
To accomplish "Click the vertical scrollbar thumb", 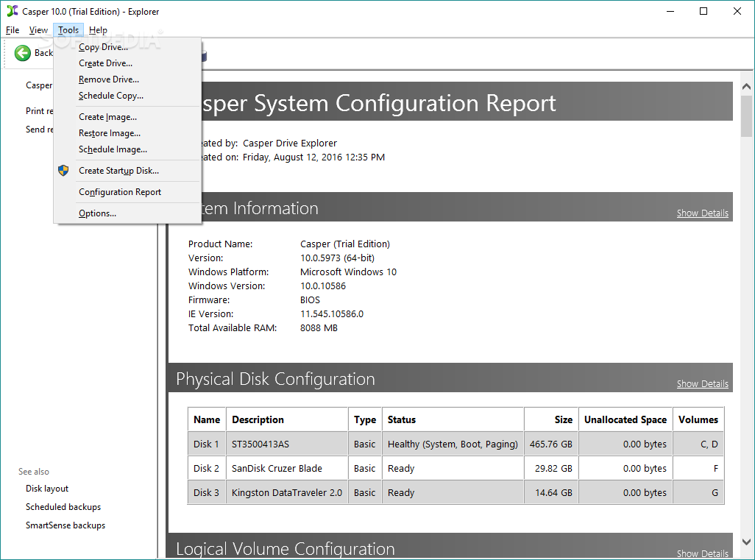I will point(746,116).
